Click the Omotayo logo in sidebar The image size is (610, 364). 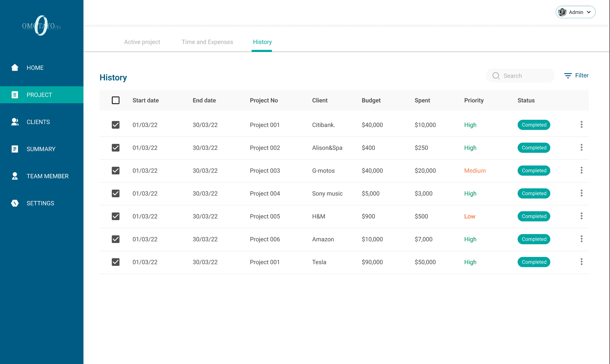[41, 26]
